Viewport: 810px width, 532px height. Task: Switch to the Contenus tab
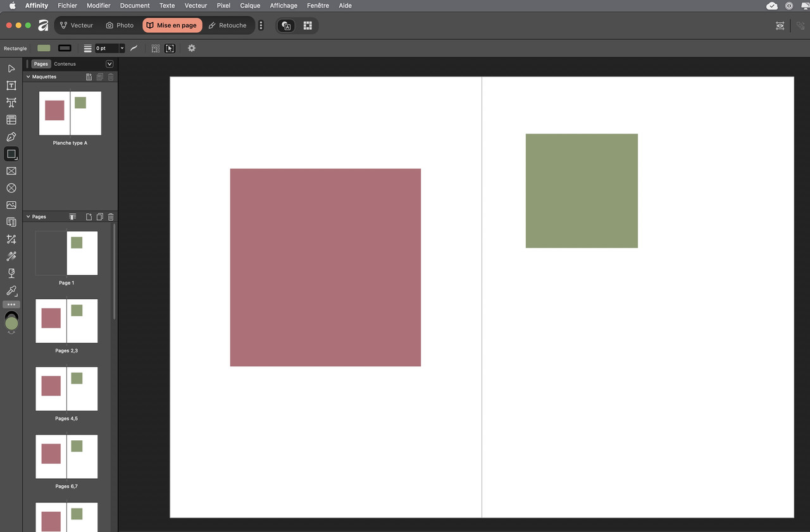65,64
